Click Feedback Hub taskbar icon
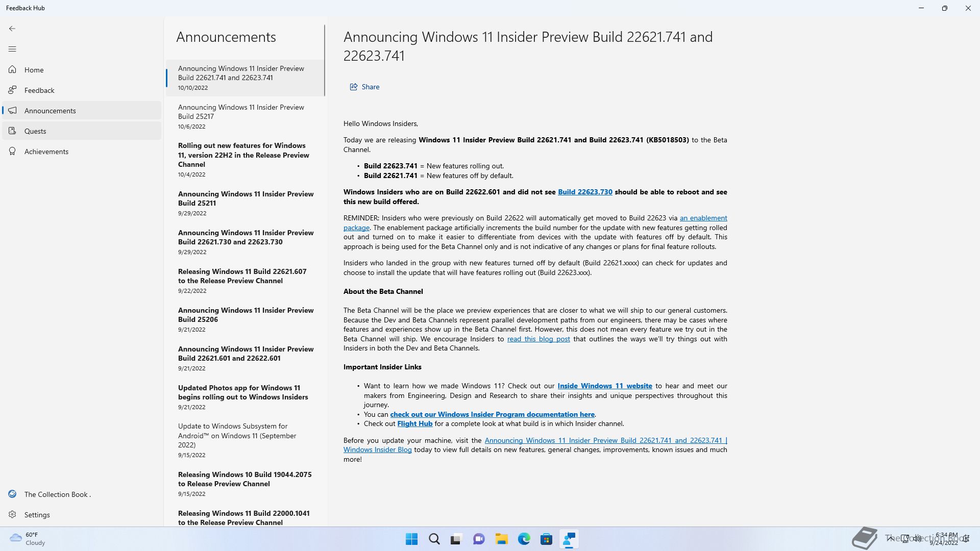Screen dimensions: 980x551 tap(569, 539)
